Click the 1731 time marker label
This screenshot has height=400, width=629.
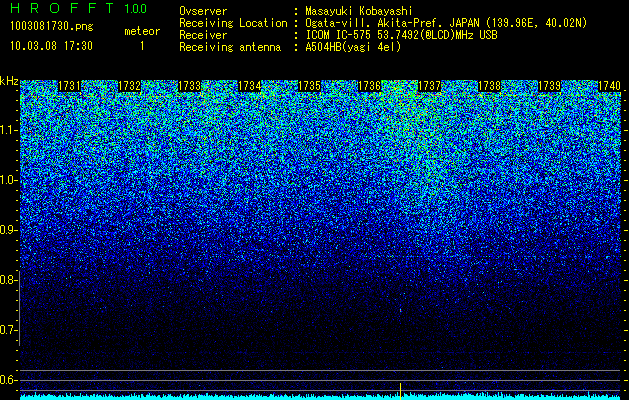[69, 86]
